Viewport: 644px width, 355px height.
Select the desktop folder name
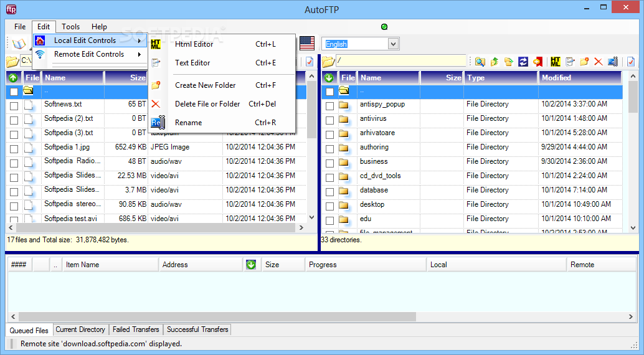pyautogui.click(x=372, y=204)
